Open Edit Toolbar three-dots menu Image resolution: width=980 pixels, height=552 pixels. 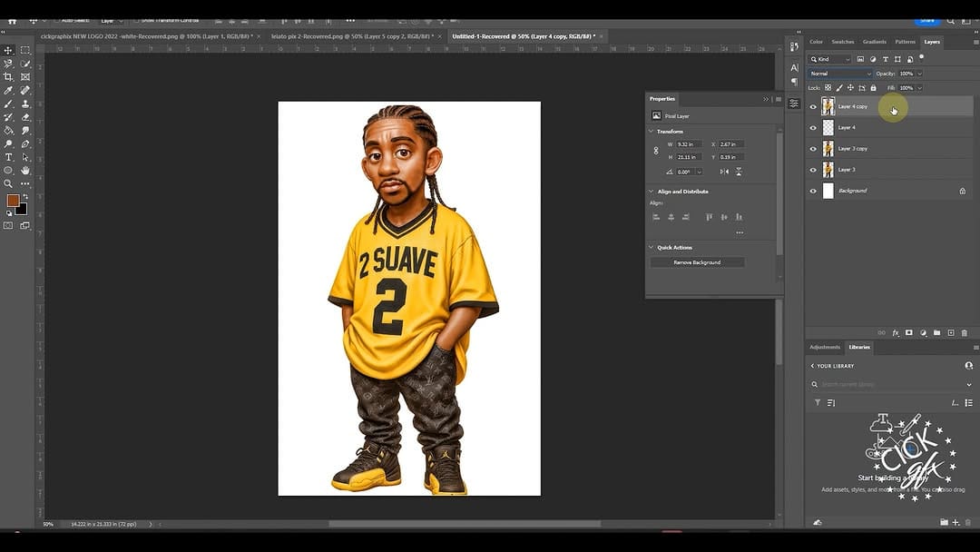pyautogui.click(x=25, y=183)
